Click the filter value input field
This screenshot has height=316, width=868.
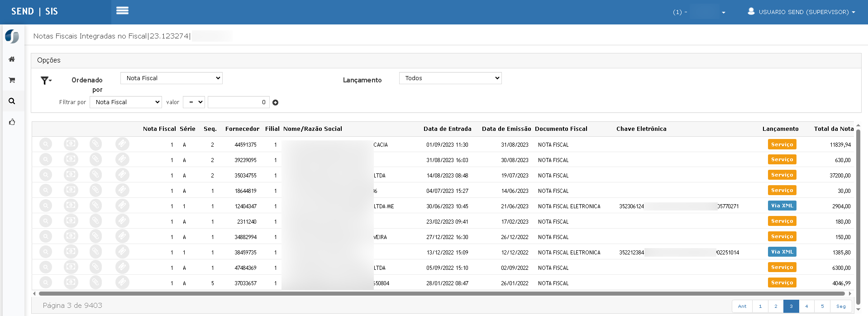(238, 102)
